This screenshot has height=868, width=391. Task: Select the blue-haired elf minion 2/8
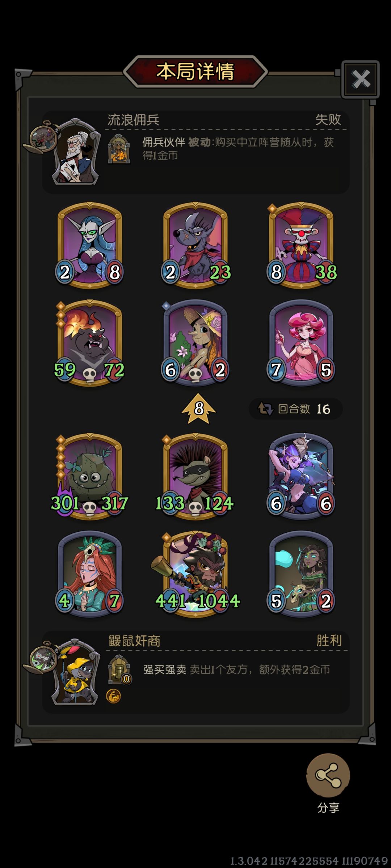(89, 245)
